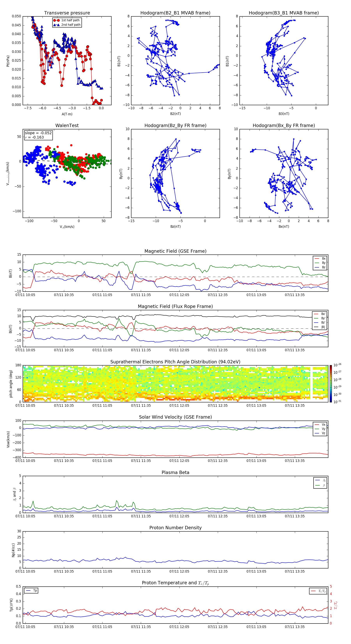Screen dimensions: 351x644
Task: Click the 'Plasma Beta' panel title
Action: tap(175, 472)
